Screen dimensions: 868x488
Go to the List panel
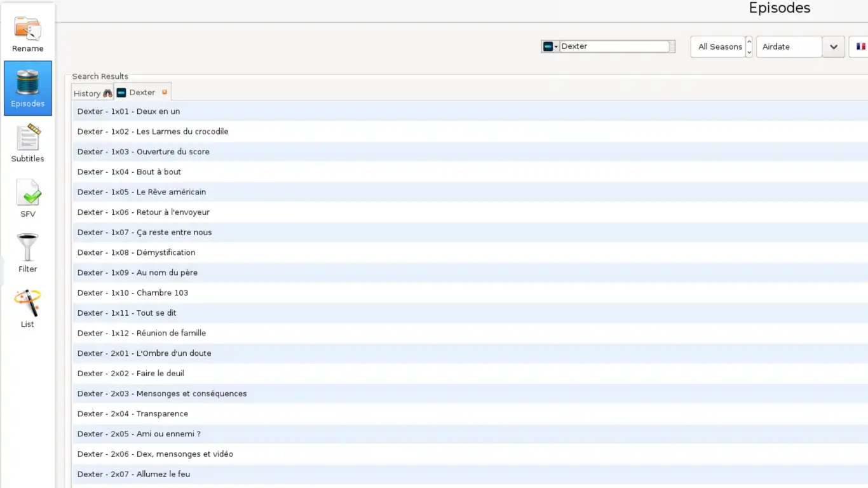point(27,309)
